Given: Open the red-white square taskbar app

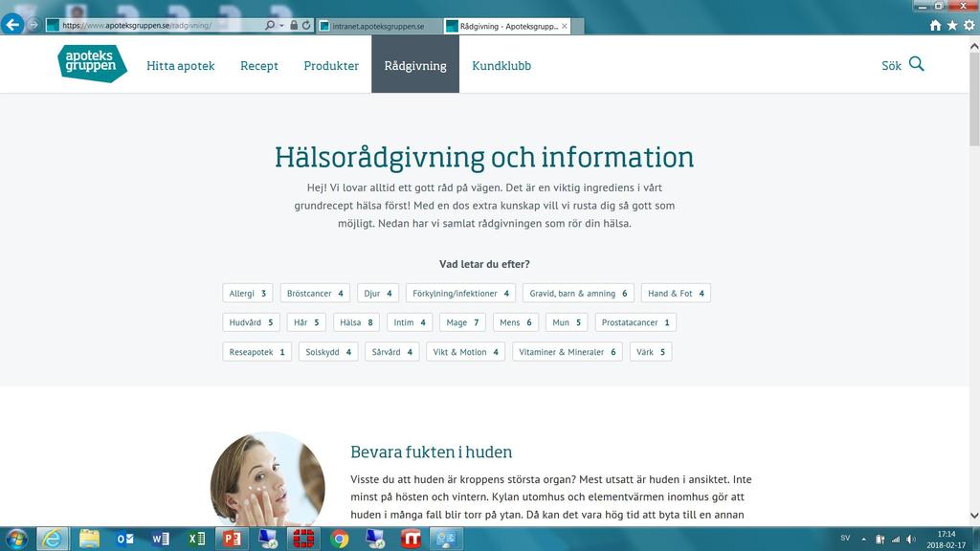Looking at the screenshot, I should click(x=411, y=539).
